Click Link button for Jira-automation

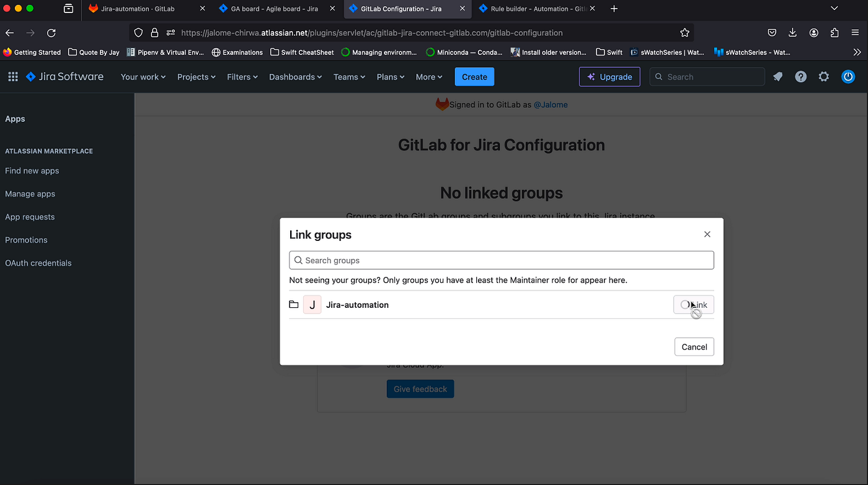click(694, 305)
